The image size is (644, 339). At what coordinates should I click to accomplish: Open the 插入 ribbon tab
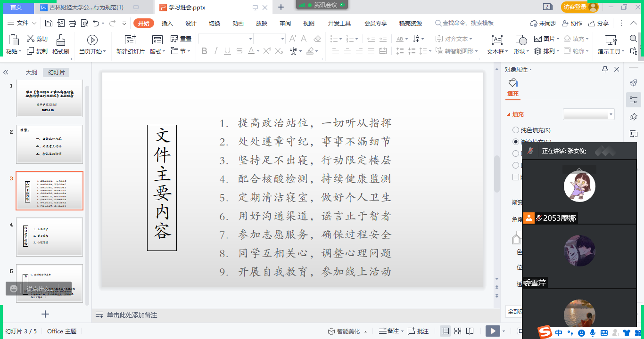pyautogui.click(x=167, y=23)
